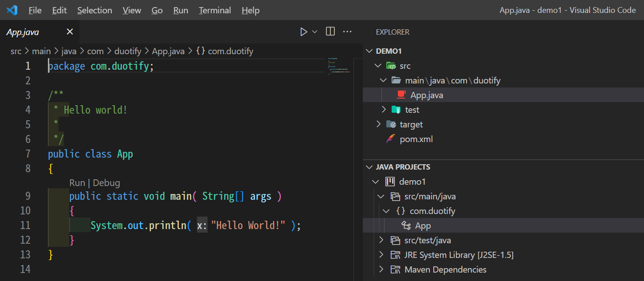This screenshot has height=281, width=644.
Task: Open the File menu
Action: pos(35,10)
